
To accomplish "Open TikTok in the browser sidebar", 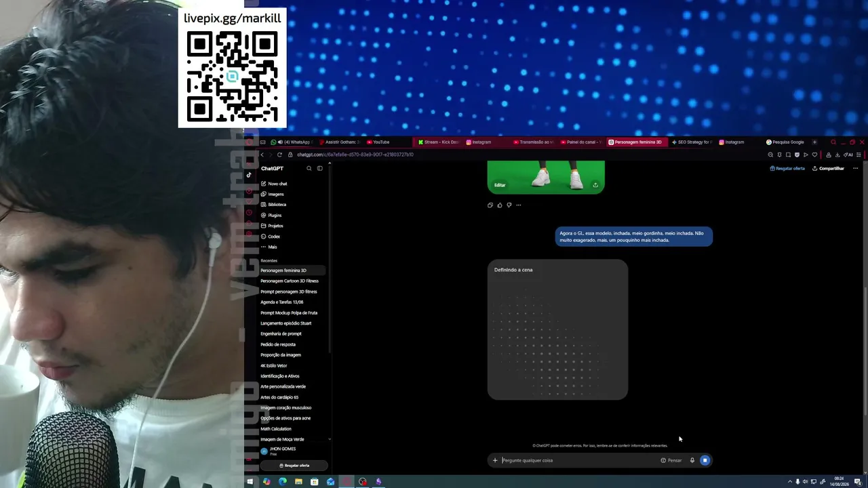I will click(x=249, y=175).
